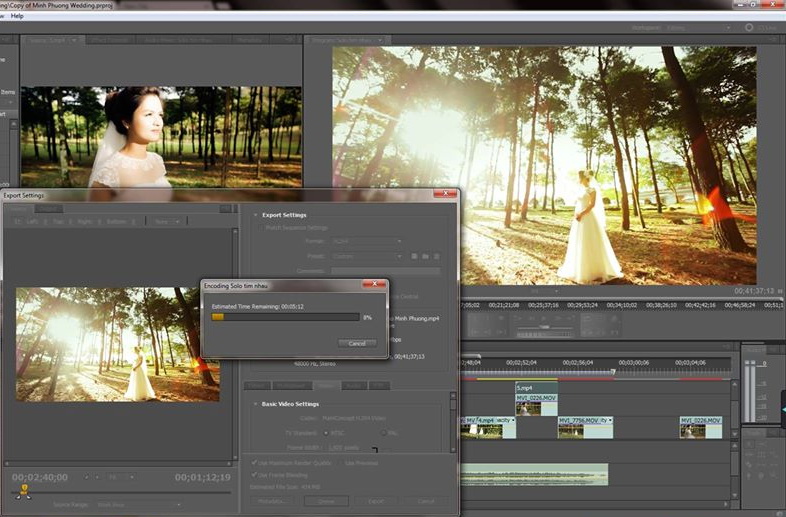Open the Workspace dropdown in the top bar

click(x=698, y=28)
